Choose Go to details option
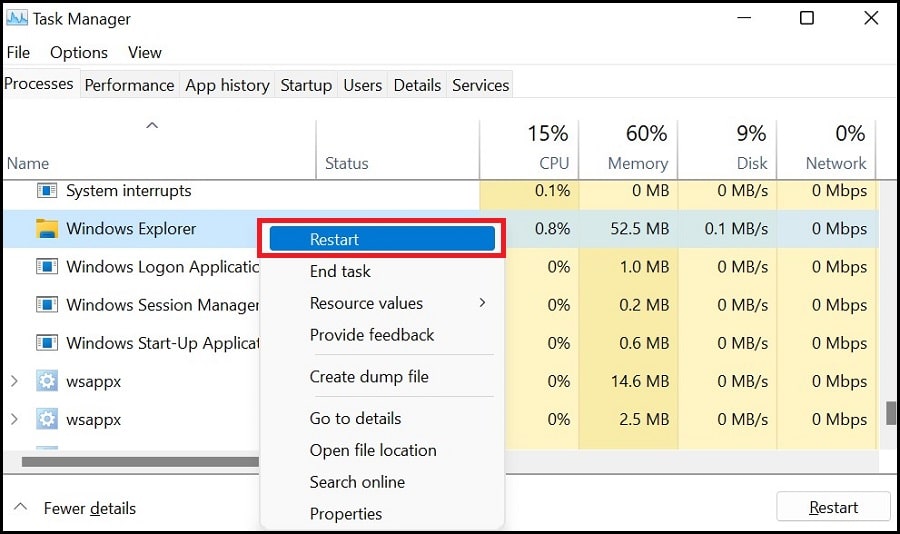 355,418
